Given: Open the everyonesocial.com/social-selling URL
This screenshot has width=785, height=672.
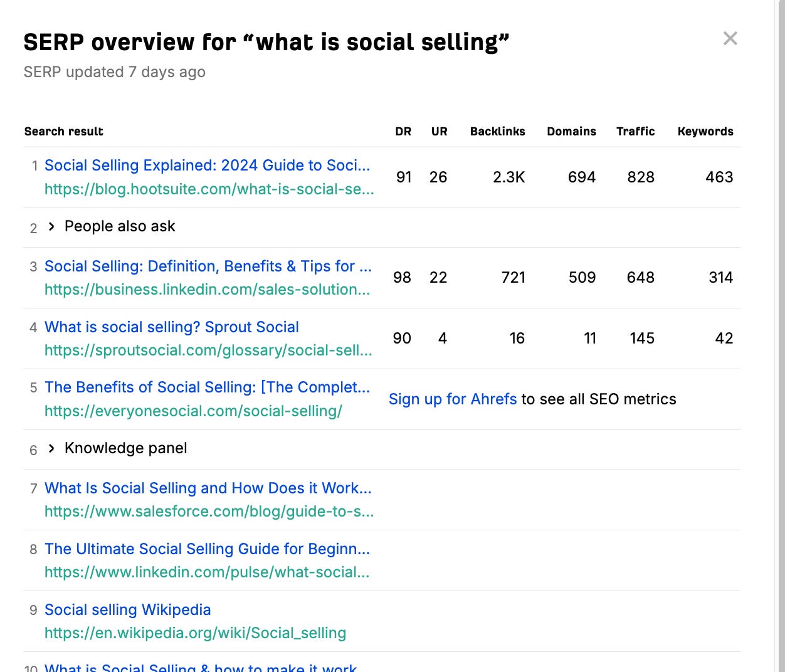Looking at the screenshot, I should [193, 411].
